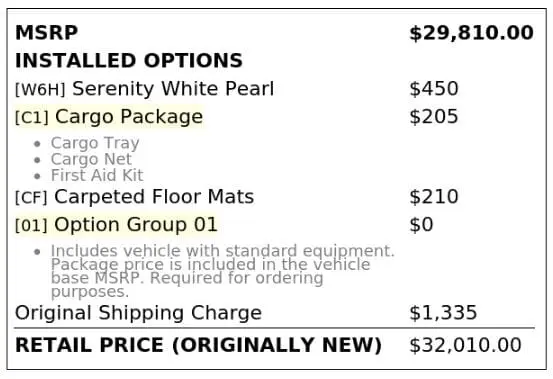Select Serenity White Pearl option
The width and height of the screenshot is (553, 379).
click(173, 88)
